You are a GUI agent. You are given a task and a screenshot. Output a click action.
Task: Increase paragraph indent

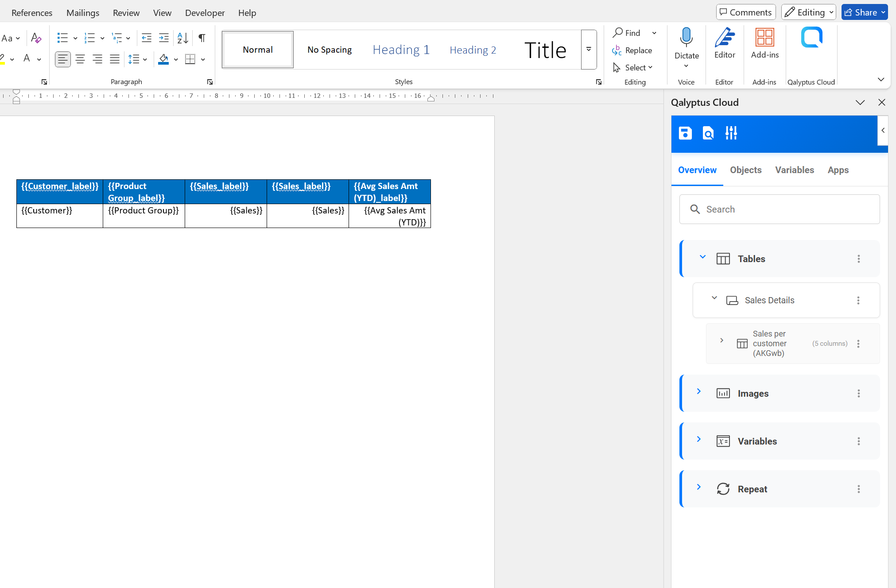coord(163,38)
